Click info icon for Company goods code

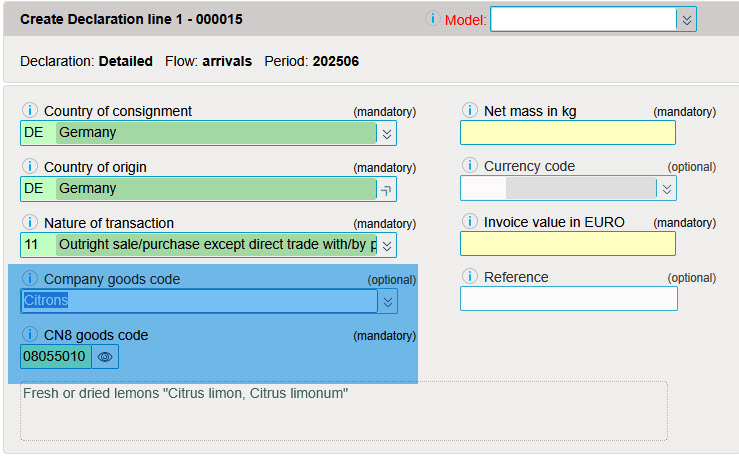click(30, 279)
